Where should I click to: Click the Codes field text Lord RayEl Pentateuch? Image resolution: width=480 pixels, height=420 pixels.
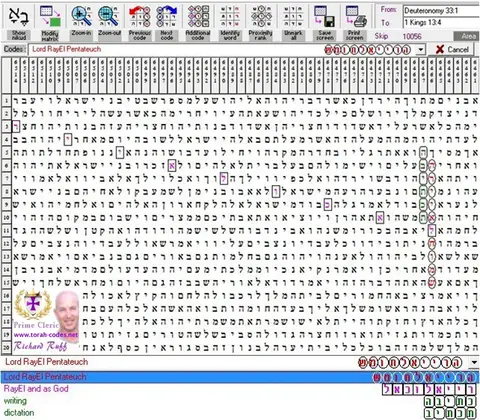[x=67, y=49]
